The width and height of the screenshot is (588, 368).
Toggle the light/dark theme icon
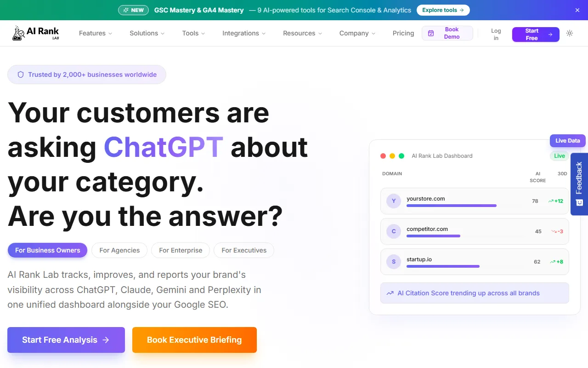pyautogui.click(x=570, y=33)
